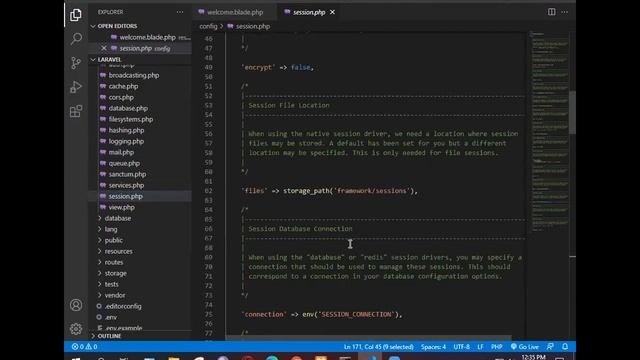
Task: Open the Manage gear icon
Action: pos(76,329)
